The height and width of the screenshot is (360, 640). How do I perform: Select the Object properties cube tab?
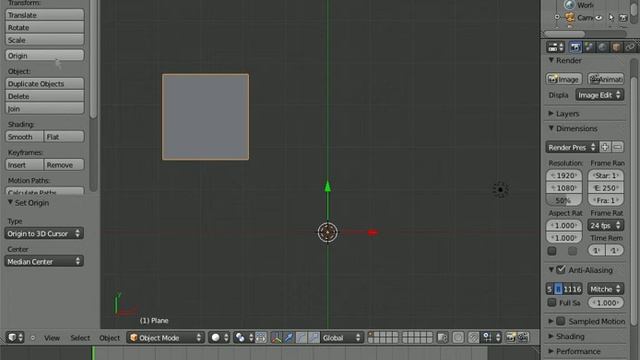click(616, 47)
